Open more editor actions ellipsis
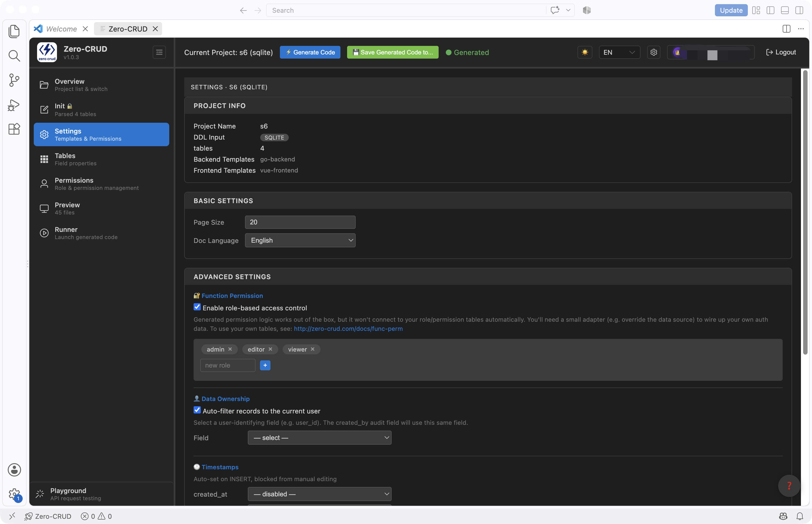The width and height of the screenshot is (812, 524). (801, 29)
